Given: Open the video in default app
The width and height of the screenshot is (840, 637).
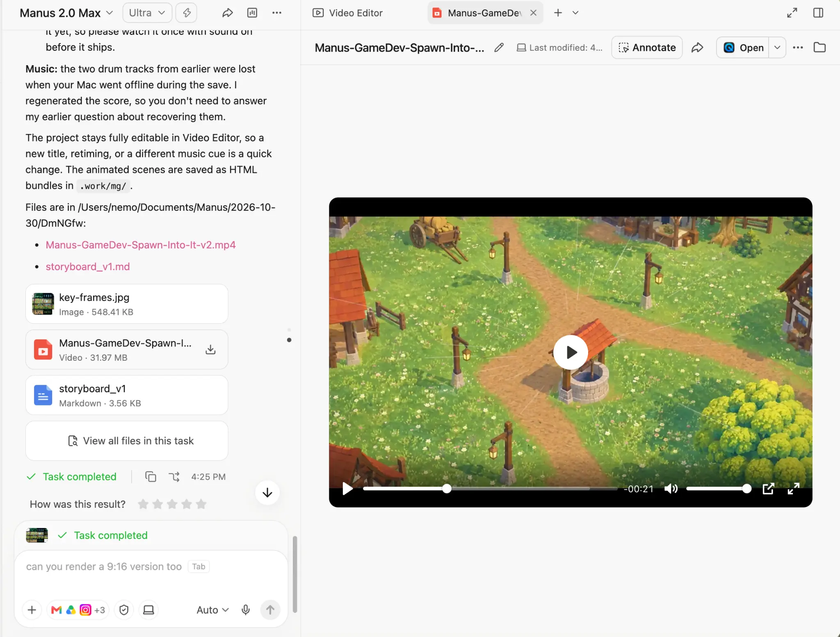Looking at the screenshot, I should click(743, 48).
